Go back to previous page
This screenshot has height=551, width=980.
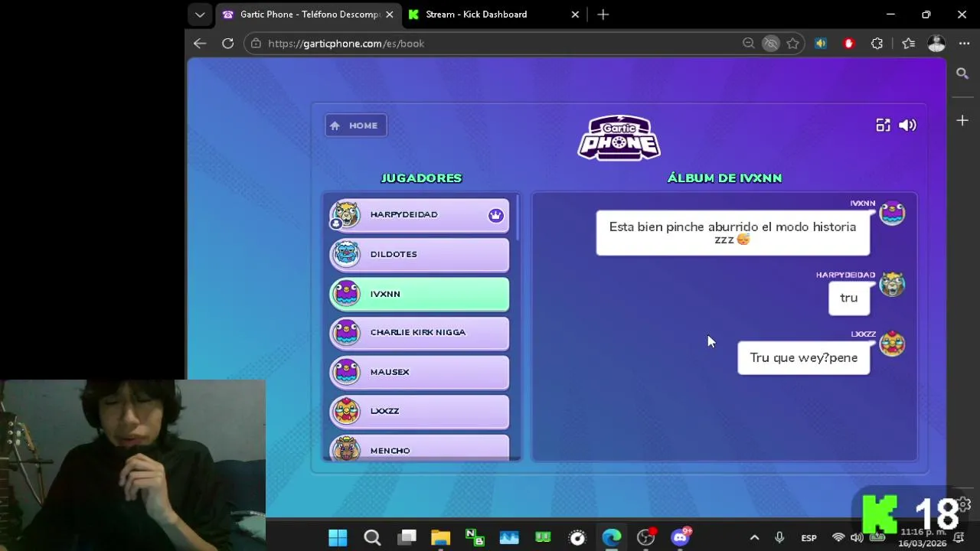click(x=200, y=44)
